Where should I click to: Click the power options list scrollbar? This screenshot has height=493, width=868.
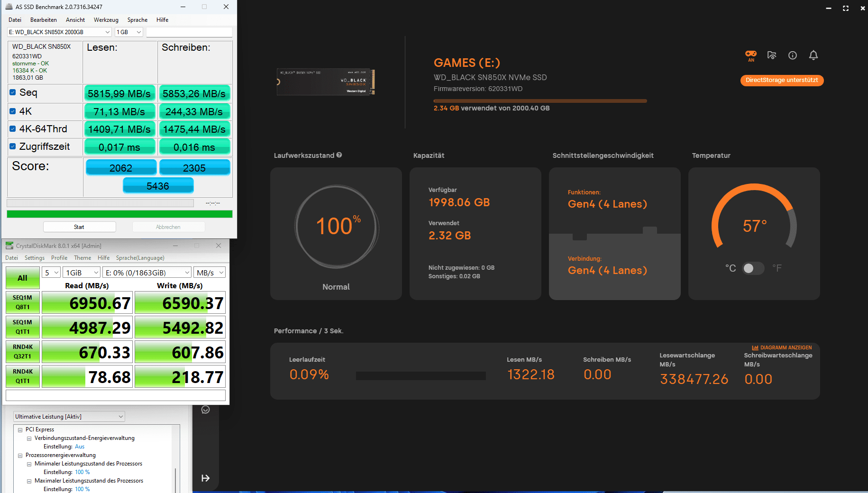tap(175, 480)
